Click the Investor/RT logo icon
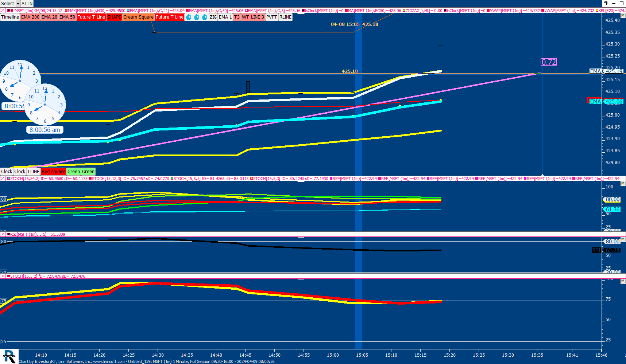This screenshot has width=626, height=364. (x=9, y=356)
